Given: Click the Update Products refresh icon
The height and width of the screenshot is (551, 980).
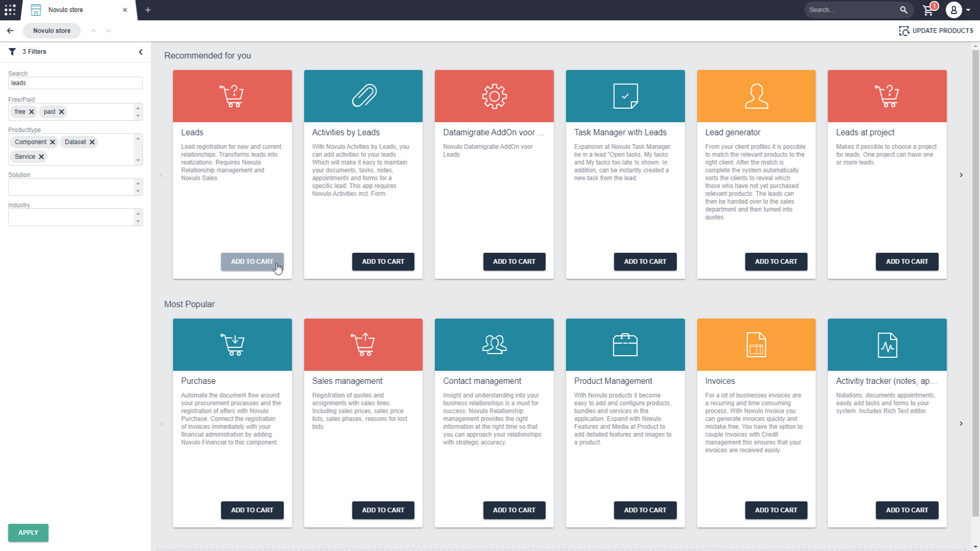Looking at the screenshot, I should point(904,31).
